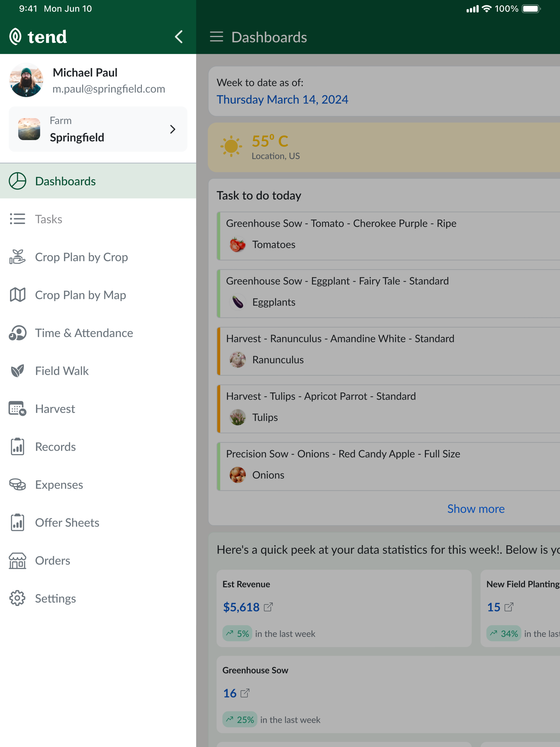Tap the 25% greenhouse sow trend badge
The width and height of the screenshot is (560, 747).
[240, 720]
